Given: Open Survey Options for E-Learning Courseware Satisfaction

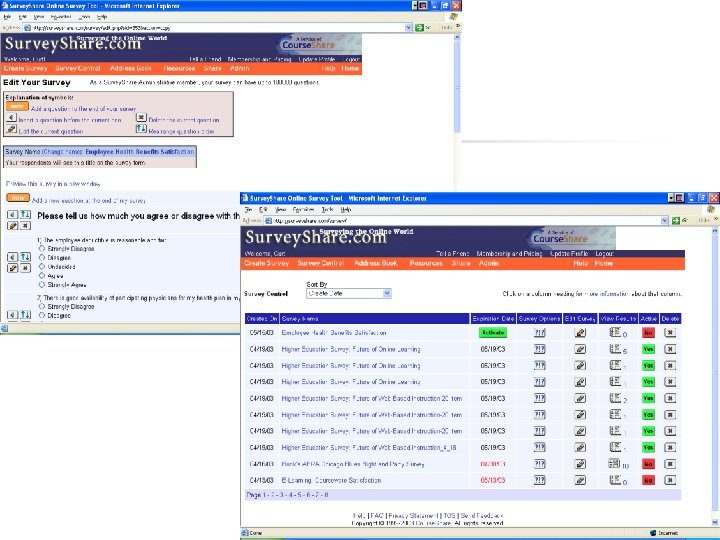Looking at the screenshot, I should pyautogui.click(x=540, y=480).
